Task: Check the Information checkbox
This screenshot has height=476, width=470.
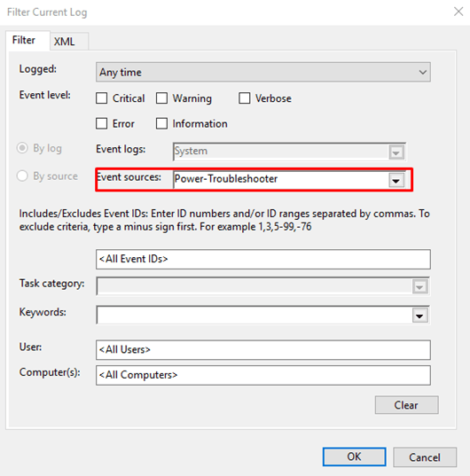Action: point(161,123)
